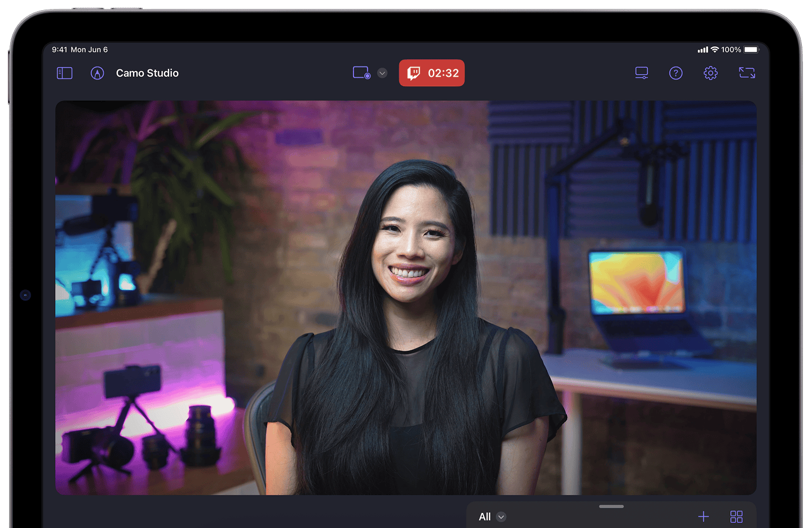The image size is (812, 528).
Task: Select the recording output screen icon
Action: [x=361, y=73]
